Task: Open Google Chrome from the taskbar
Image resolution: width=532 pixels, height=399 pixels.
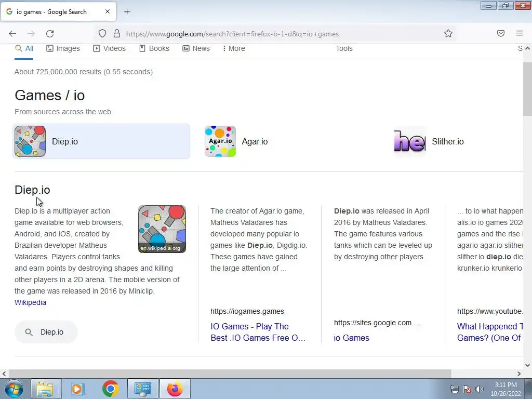Action: tap(110, 389)
